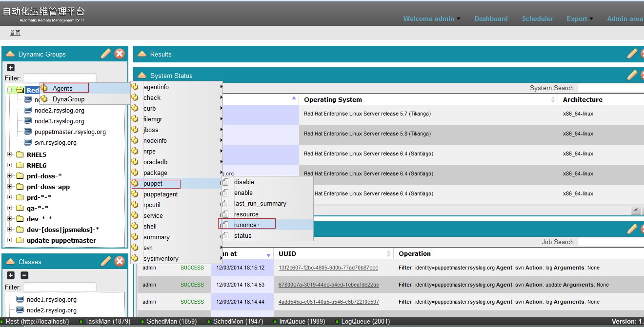Expand the update puppetmaster tree group
Image resolution: width=644 pixels, height=327 pixels.
click(10, 240)
